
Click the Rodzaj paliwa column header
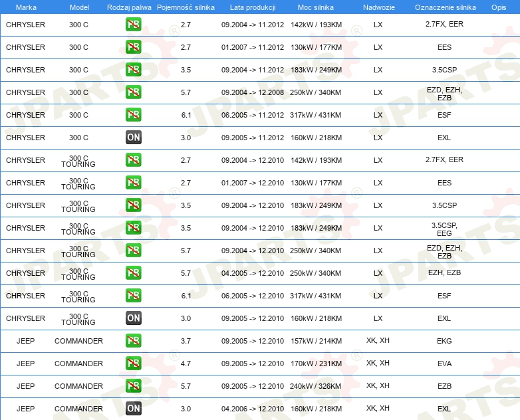click(x=129, y=7)
